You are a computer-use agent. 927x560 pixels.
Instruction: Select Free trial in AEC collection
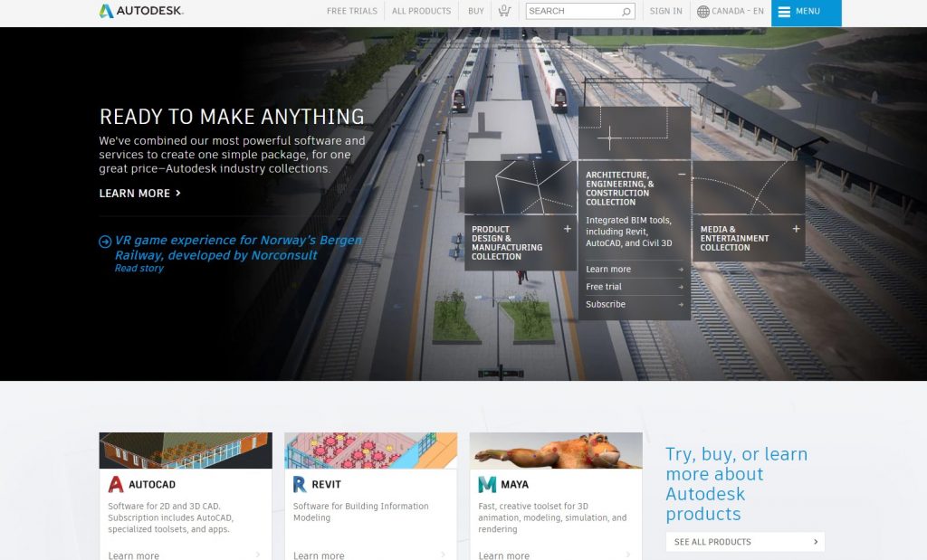(635, 287)
